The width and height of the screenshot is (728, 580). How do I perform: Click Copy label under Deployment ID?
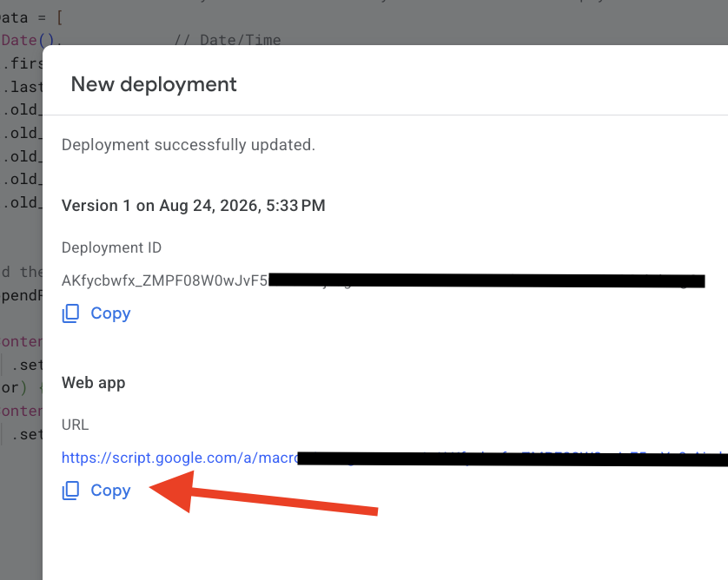tap(110, 313)
